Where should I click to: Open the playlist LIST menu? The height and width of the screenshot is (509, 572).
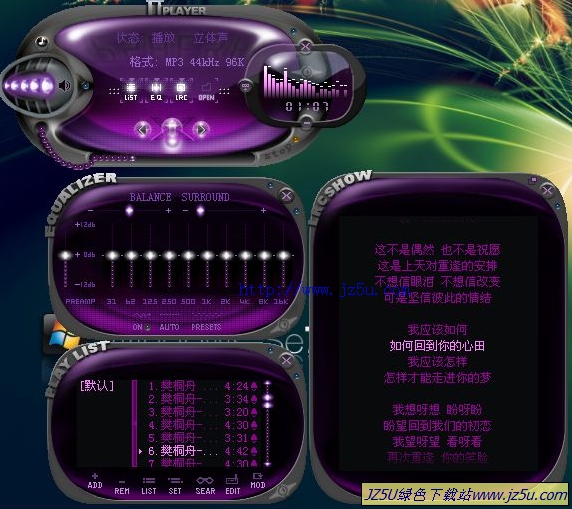(148, 487)
